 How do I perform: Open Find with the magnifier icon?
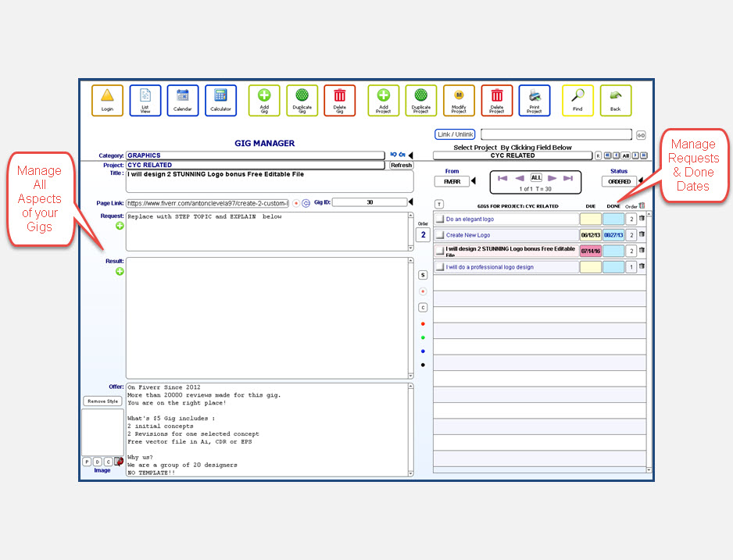point(577,96)
